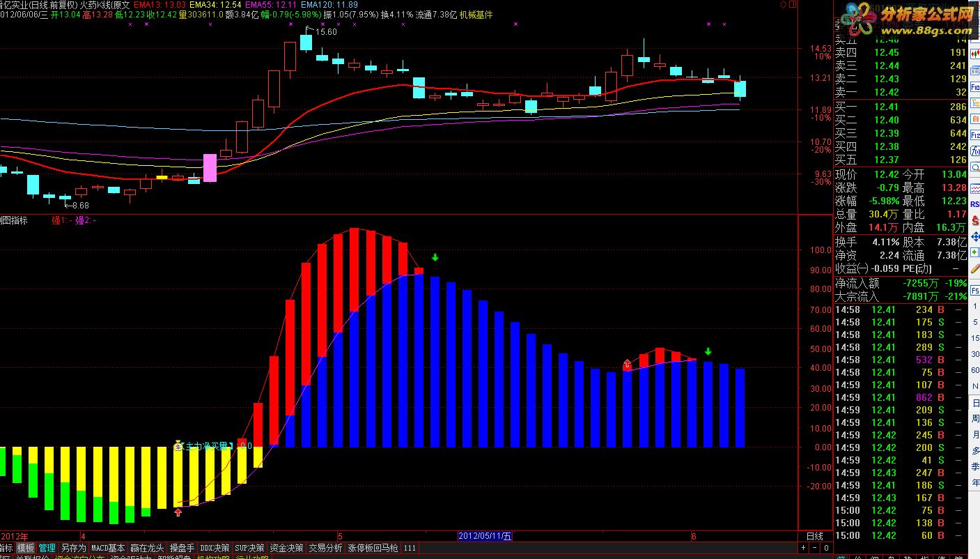This screenshot has width=980, height=559.
Task: Select the 买五 12.37 bid row
Action: (901, 160)
